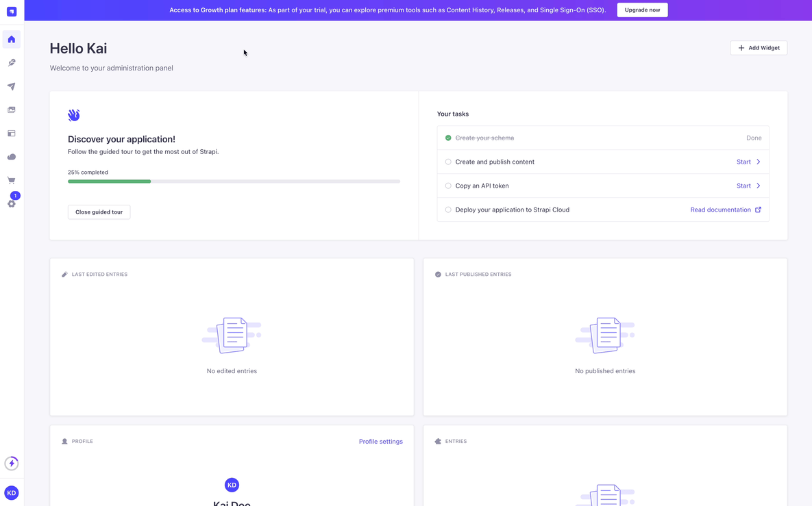The width and height of the screenshot is (812, 506).
Task: Expand Start next to Copy an API token
Action: [747, 186]
